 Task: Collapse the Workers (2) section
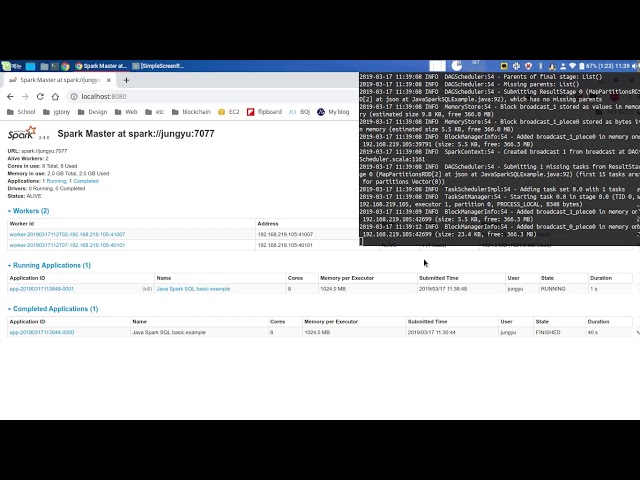[29, 211]
